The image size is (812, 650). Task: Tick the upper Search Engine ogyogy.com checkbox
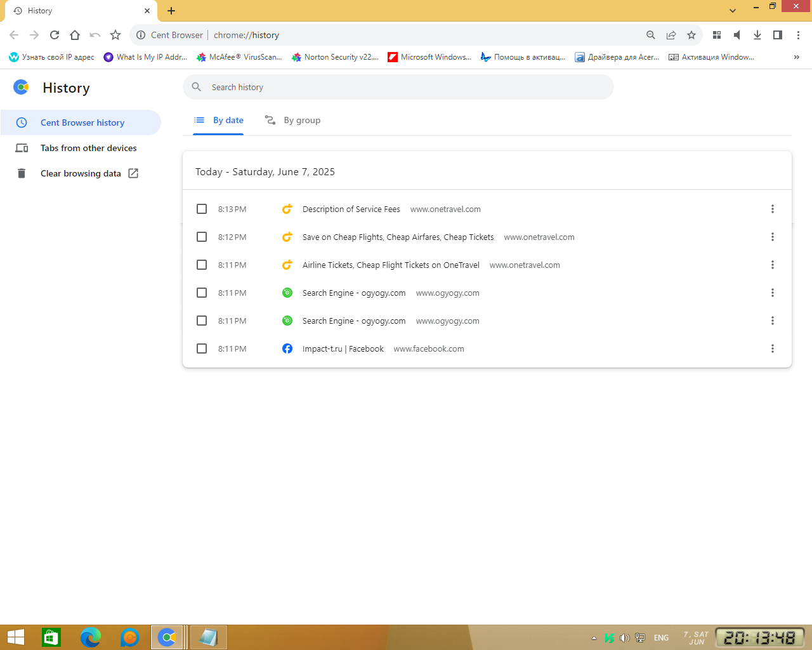click(202, 293)
